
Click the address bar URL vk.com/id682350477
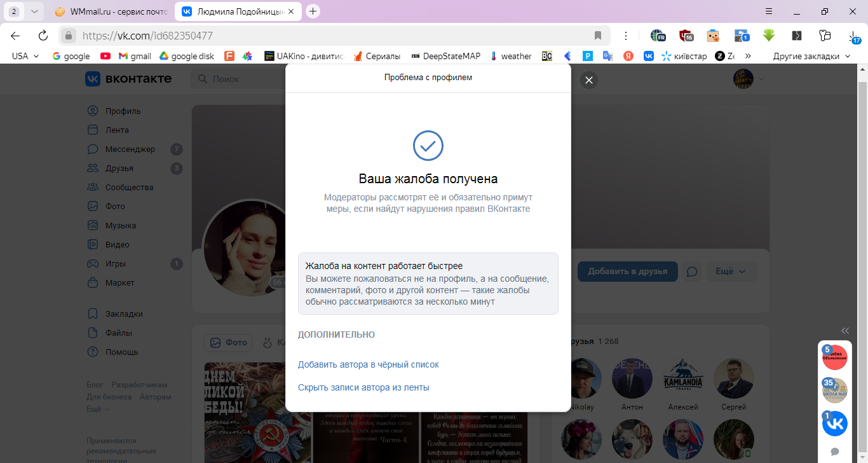[x=147, y=36]
